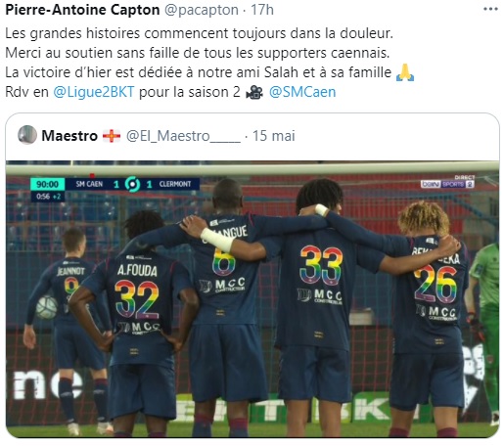Open the three-dot more options menu
Screen dimensions: 504x446
(x=490, y=10)
